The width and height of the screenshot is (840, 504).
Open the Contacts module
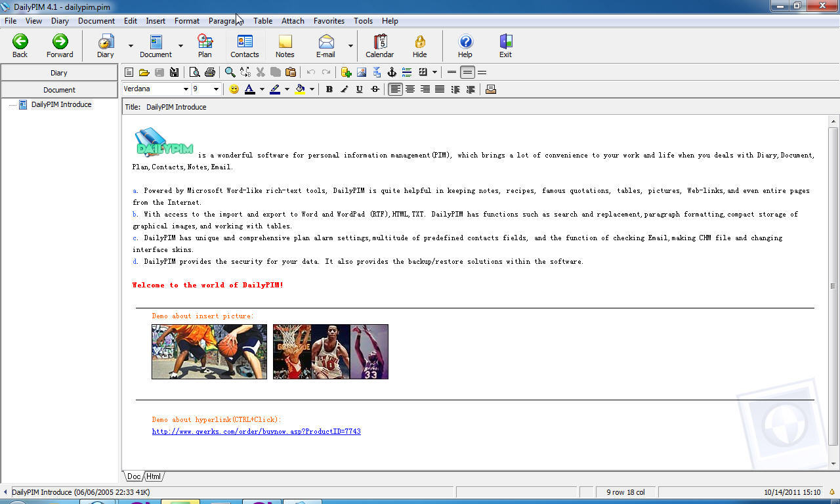coord(245,46)
